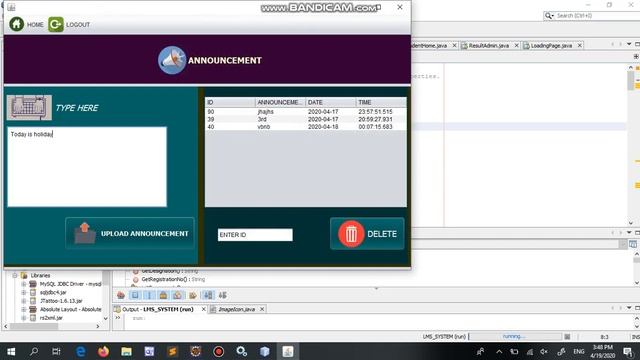Select table row with announcement 3rd
Image resolution: width=640 pixels, height=360 pixels.
pyautogui.click(x=306, y=119)
